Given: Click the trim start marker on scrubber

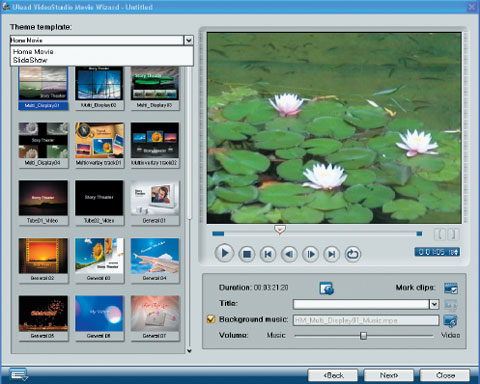Looking at the screenshot, I should (218, 234).
